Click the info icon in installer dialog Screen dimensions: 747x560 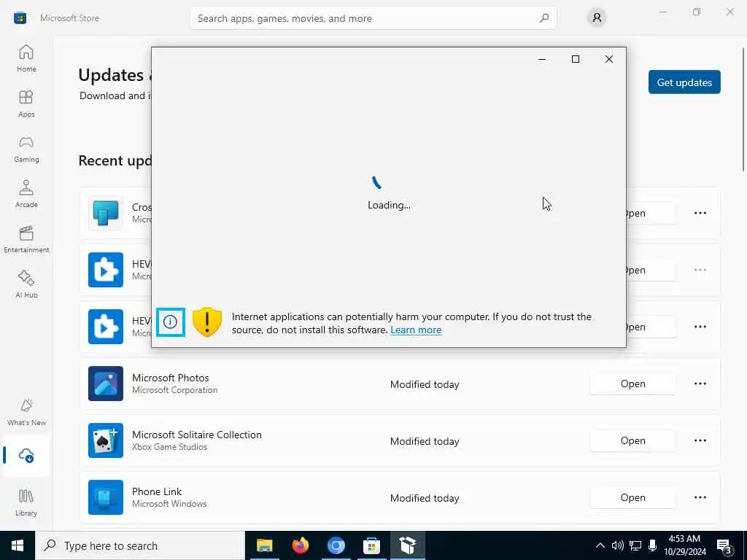[x=170, y=322]
